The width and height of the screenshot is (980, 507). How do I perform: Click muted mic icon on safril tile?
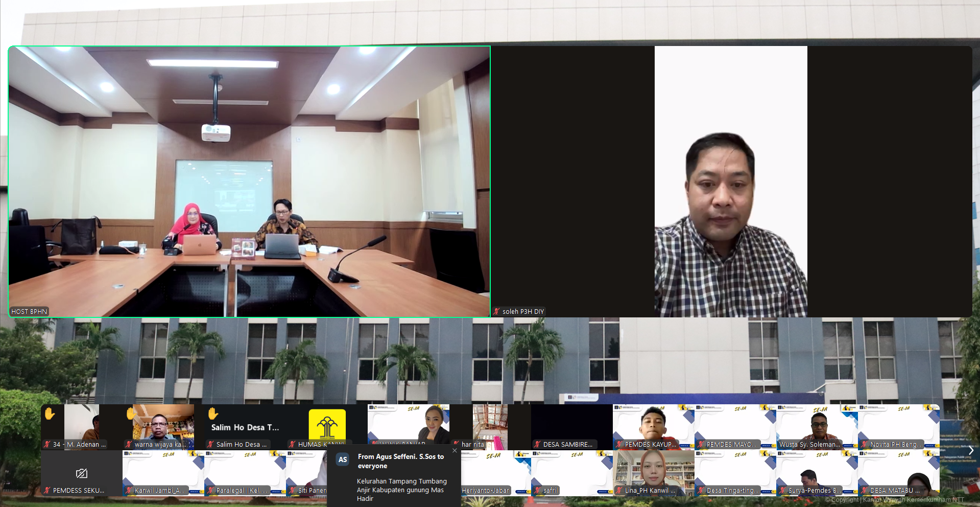coord(537,490)
